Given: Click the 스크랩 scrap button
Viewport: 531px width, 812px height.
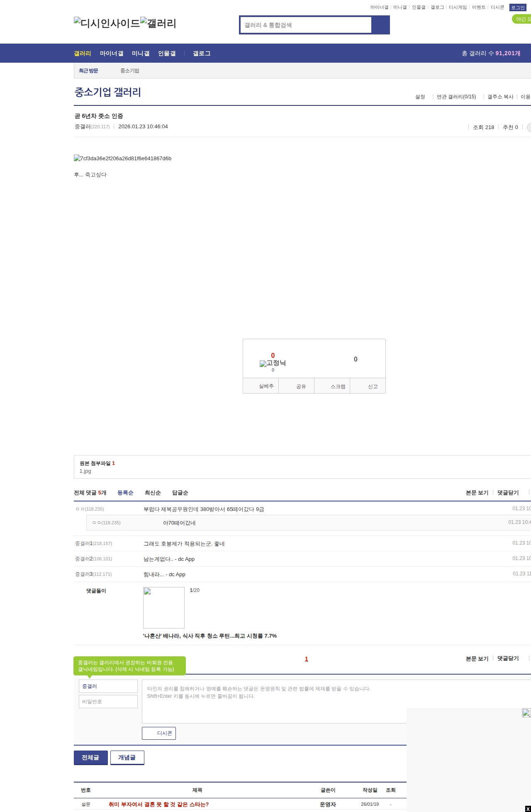Looking at the screenshot, I should tap(337, 386).
